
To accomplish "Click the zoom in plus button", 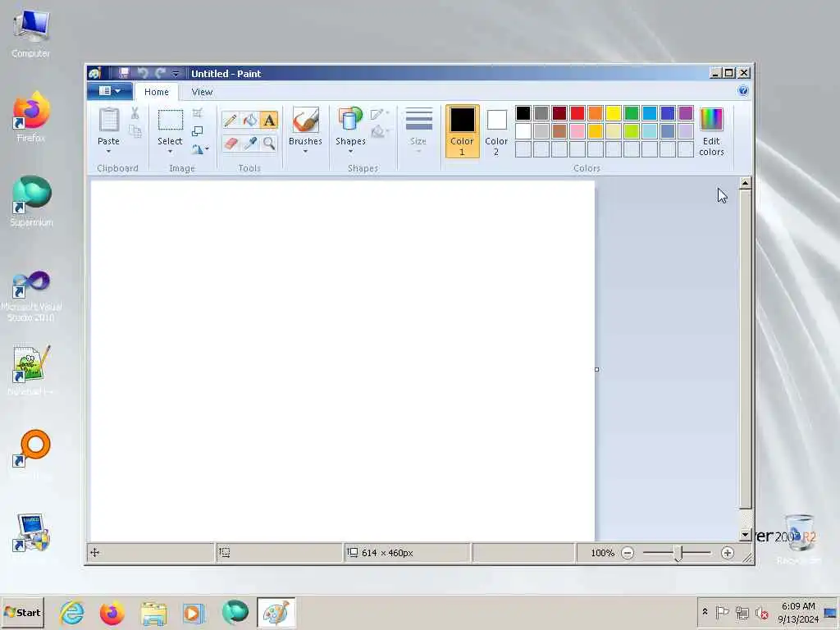I will [x=727, y=553].
